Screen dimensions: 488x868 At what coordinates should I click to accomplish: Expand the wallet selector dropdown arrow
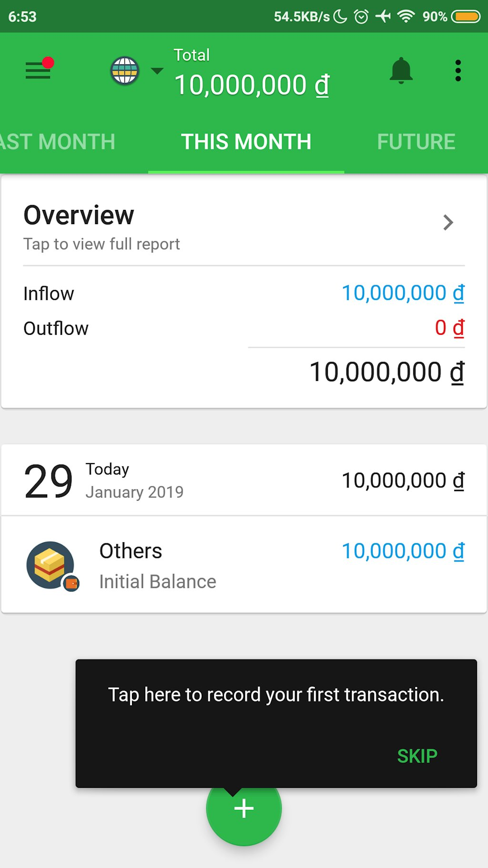click(157, 71)
